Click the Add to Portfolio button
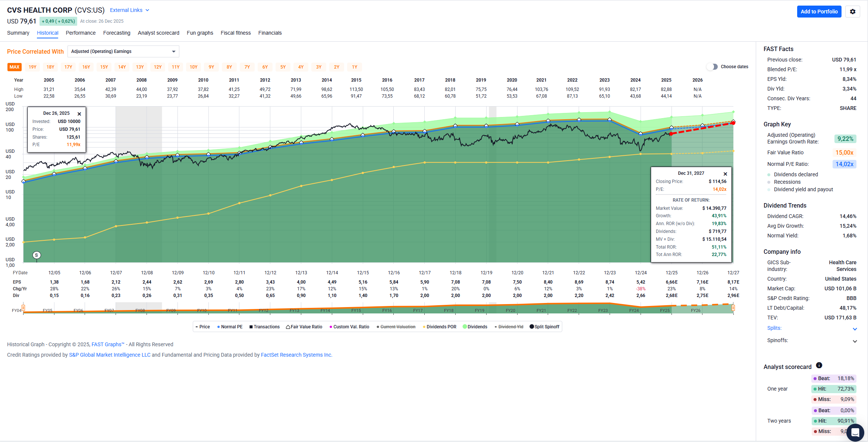Viewport: 868px width, 442px height. (x=819, y=12)
